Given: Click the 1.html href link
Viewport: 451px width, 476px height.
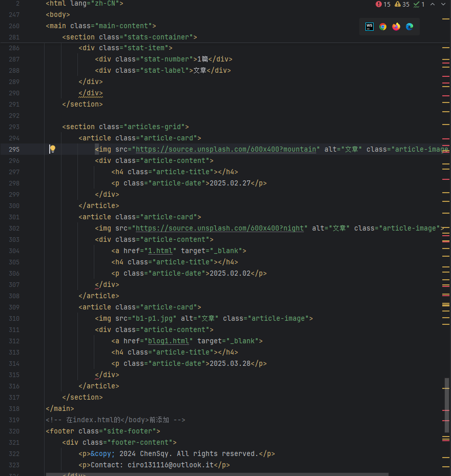Looking at the screenshot, I should [x=161, y=251].
